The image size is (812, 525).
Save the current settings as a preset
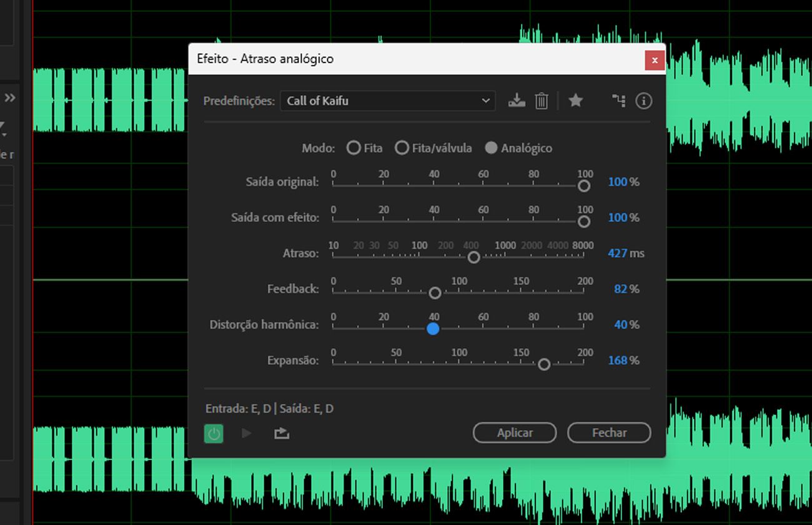tap(516, 101)
